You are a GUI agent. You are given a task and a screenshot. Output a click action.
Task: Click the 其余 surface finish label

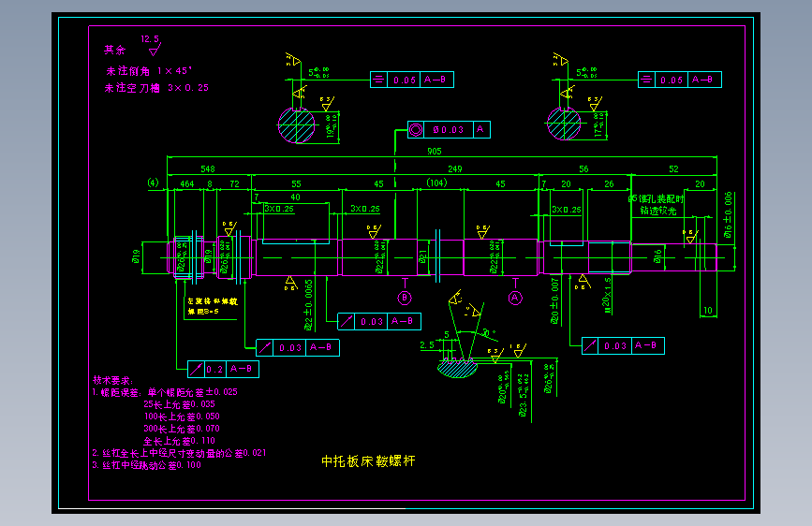[x=115, y=51]
